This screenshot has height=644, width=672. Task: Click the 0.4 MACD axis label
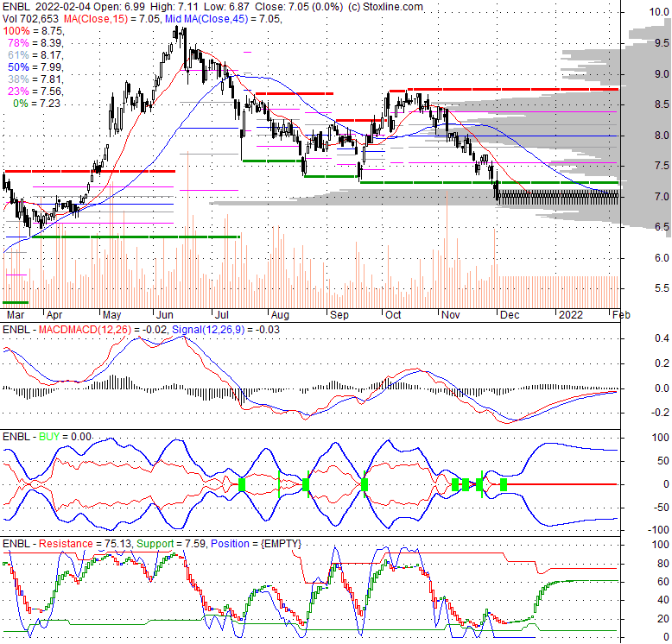pos(662,338)
